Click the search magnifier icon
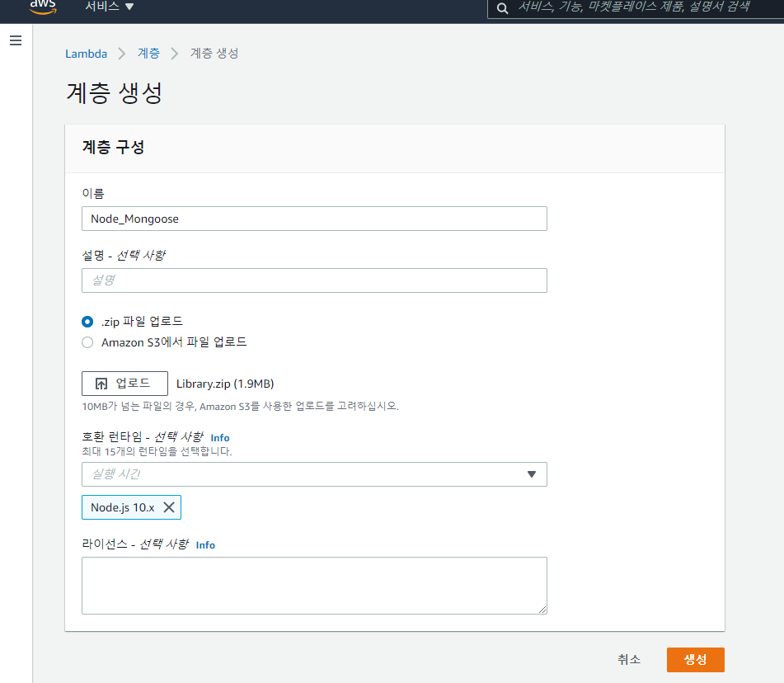Screen dimensions: 784x683 [502, 7]
